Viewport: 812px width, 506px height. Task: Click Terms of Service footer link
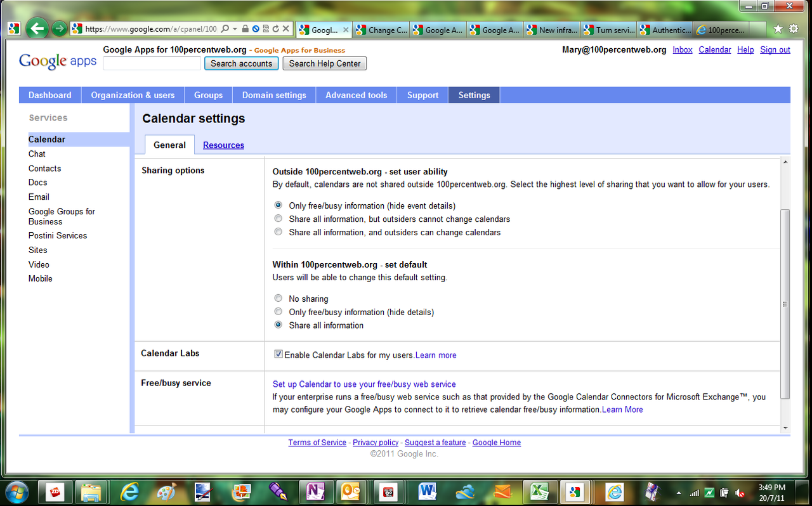pos(317,443)
